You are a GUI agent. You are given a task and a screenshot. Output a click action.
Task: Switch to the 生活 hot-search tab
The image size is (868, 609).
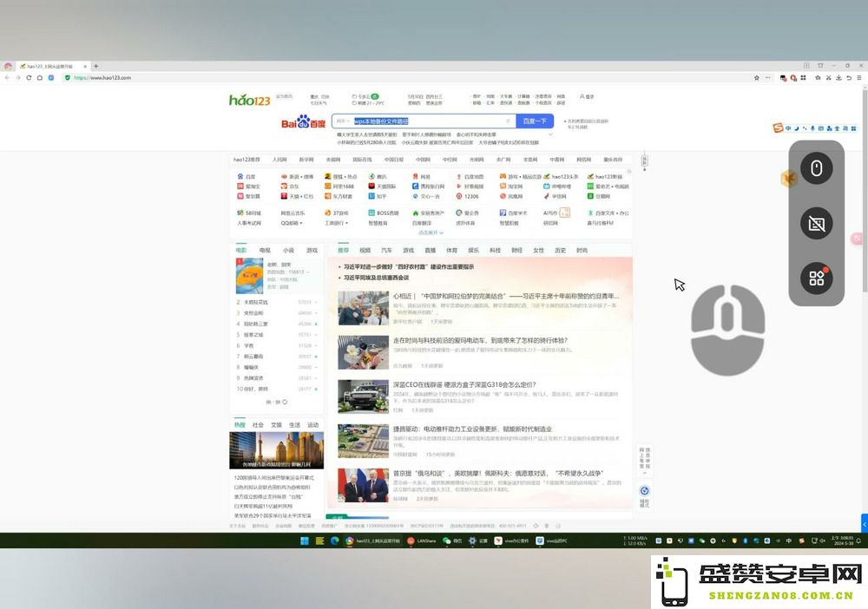click(x=294, y=425)
